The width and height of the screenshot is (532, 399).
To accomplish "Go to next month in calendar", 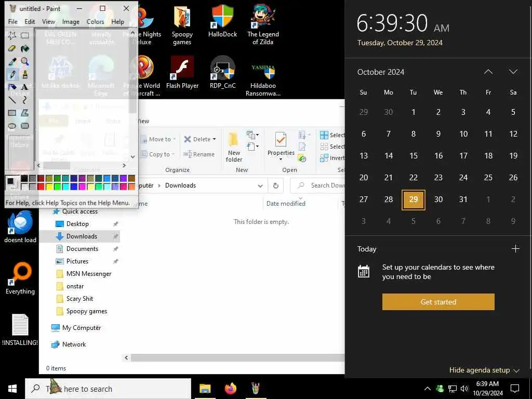I will [513, 72].
